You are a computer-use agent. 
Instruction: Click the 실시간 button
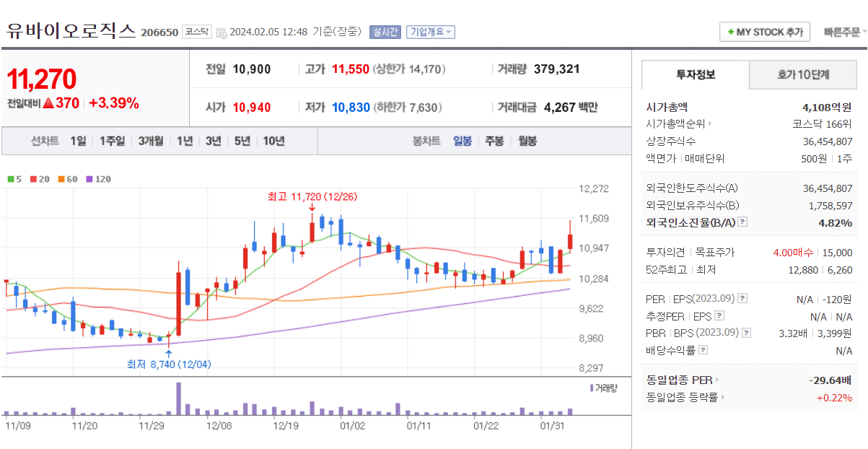[385, 32]
